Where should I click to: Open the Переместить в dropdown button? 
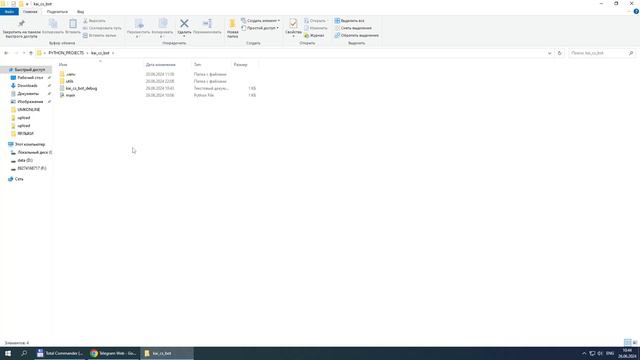138,28
